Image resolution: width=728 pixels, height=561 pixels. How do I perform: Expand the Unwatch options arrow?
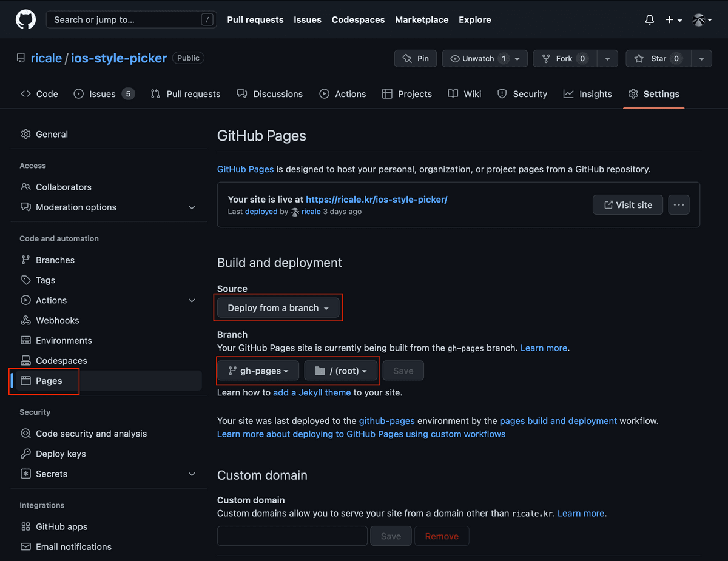click(517, 59)
